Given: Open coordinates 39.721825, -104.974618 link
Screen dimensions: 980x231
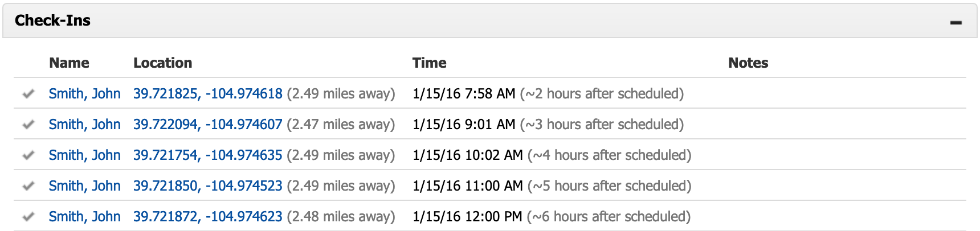Looking at the screenshot, I should click(x=208, y=94).
